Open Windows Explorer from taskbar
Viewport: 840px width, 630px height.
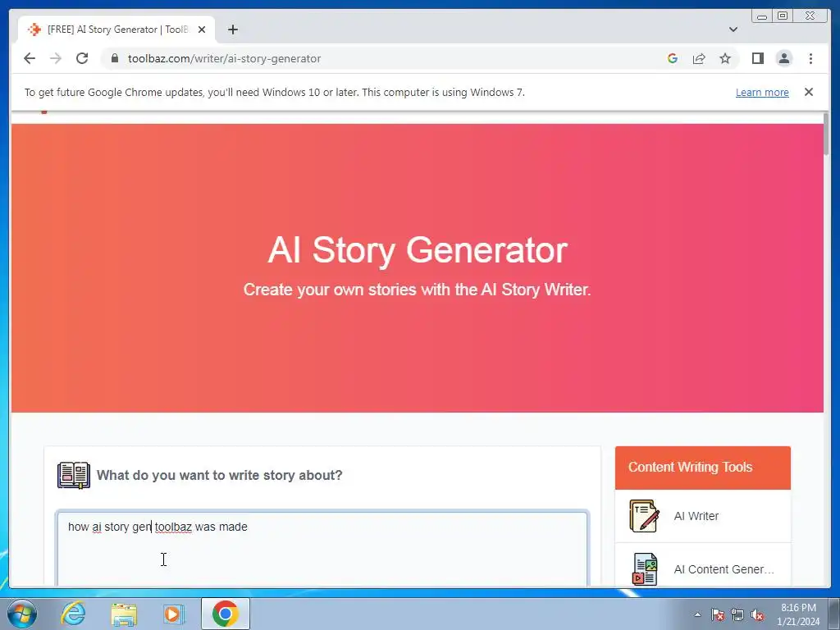pyautogui.click(x=124, y=614)
